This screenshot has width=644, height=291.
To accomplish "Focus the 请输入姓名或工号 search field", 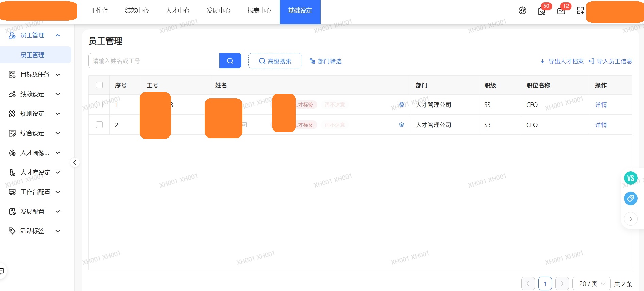I will 154,61.
